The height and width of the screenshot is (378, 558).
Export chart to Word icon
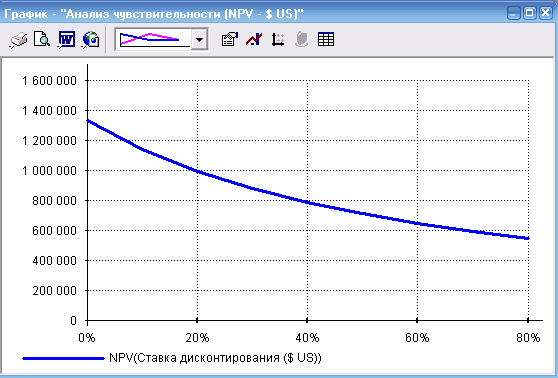pyautogui.click(x=66, y=39)
